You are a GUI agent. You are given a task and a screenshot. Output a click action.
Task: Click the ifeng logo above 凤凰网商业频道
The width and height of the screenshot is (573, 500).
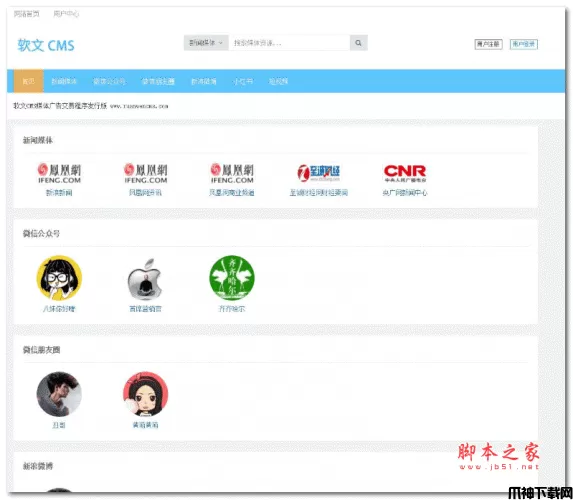pos(232,173)
